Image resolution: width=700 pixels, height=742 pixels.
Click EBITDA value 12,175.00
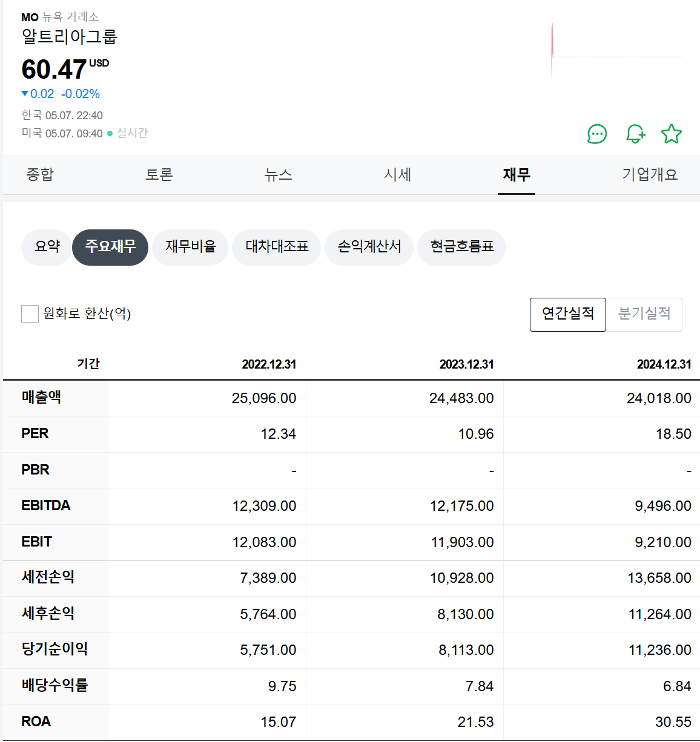point(461,506)
